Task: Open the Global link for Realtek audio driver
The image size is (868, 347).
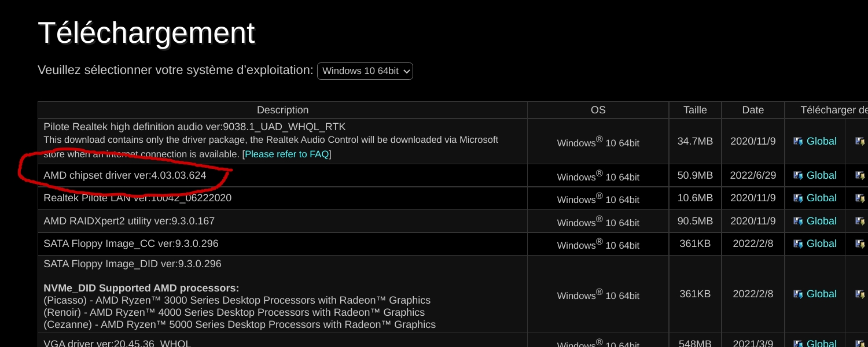Action: click(822, 141)
